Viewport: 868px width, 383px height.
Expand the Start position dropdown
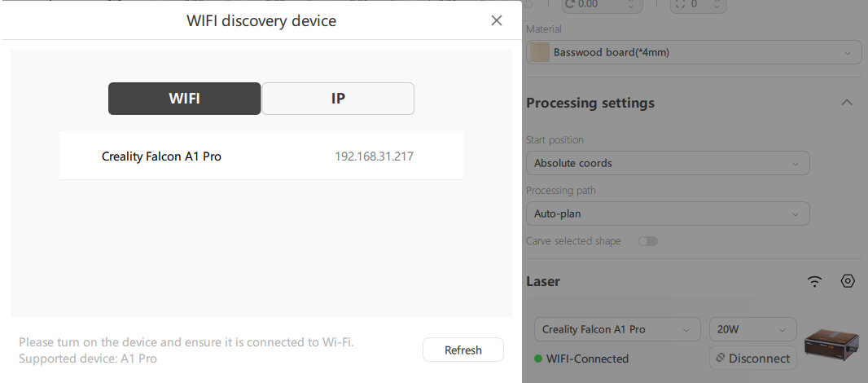[x=668, y=163]
